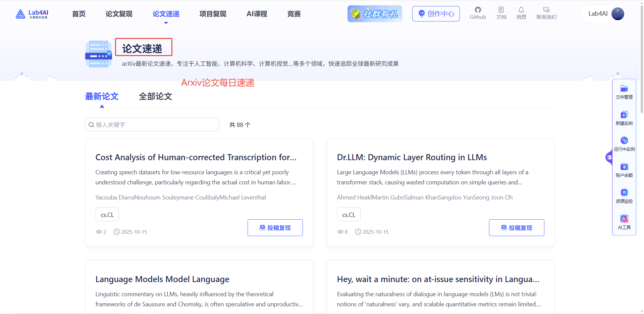View 运行中实例 from the sidebar

(624, 143)
